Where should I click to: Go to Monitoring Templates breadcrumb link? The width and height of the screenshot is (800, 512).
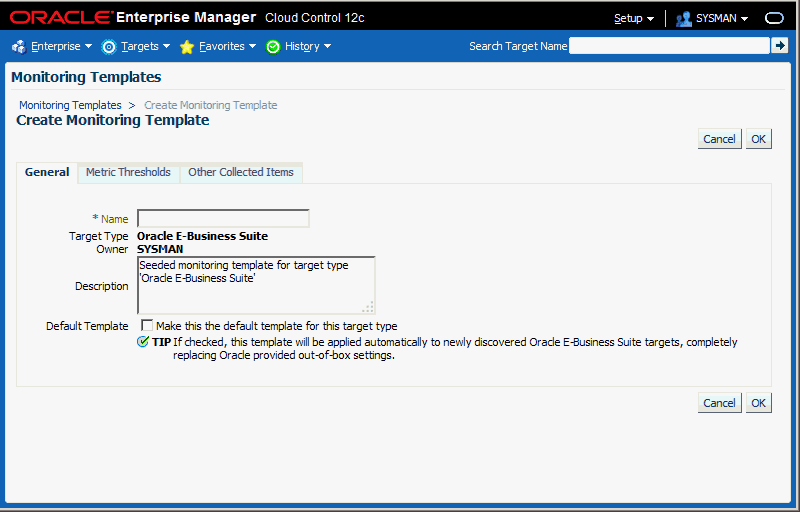70,105
